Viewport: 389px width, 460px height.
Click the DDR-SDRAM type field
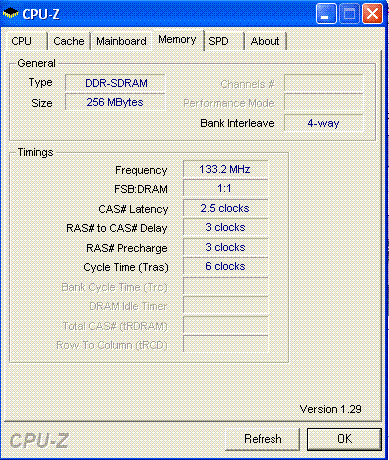click(115, 83)
